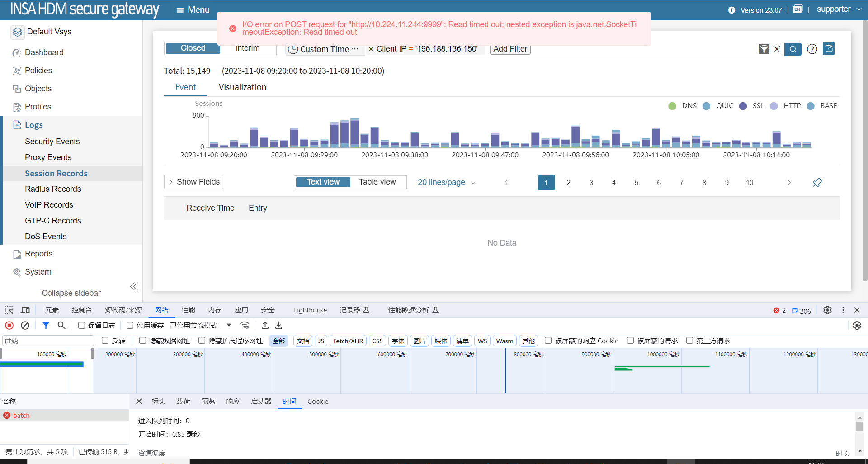Open the help question mark icon
This screenshot has width=868, height=464.
(812, 49)
